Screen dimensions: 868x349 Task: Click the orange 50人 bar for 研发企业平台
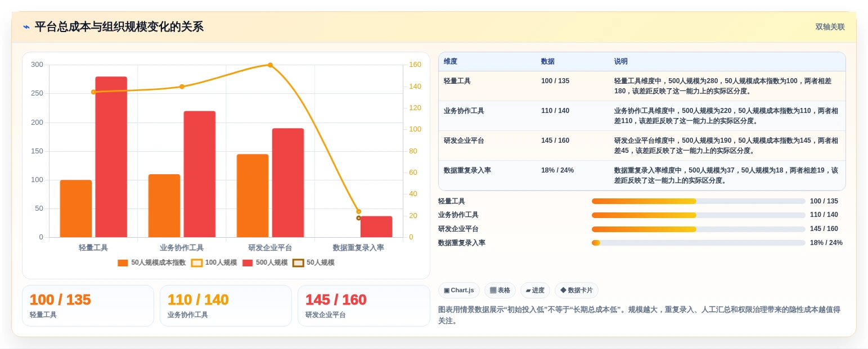click(253, 196)
